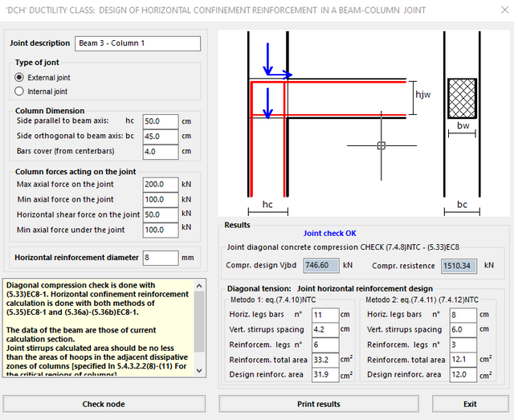The height and width of the screenshot is (420, 514).
Task: Click the 'Type of jont' group label
Action: pos(37,63)
